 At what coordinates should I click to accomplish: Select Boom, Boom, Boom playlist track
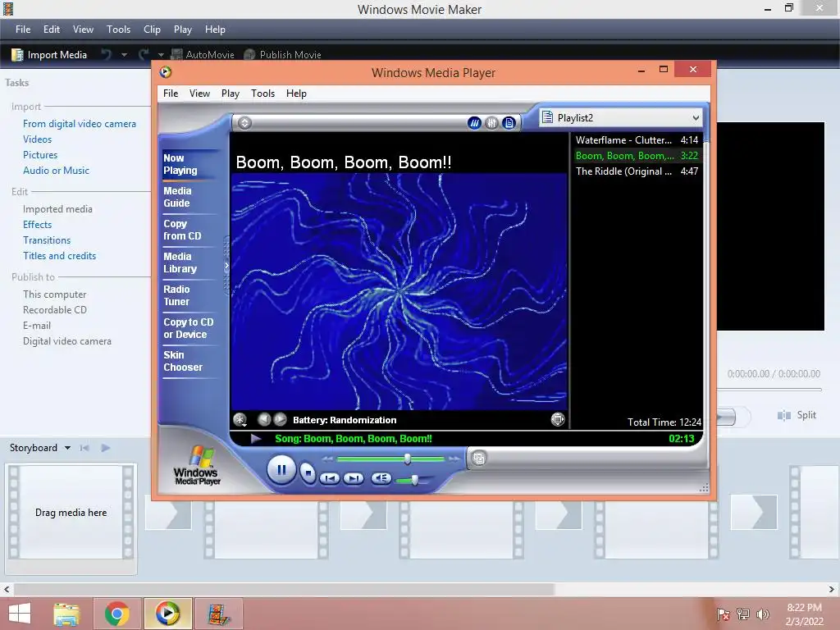pyautogui.click(x=637, y=156)
